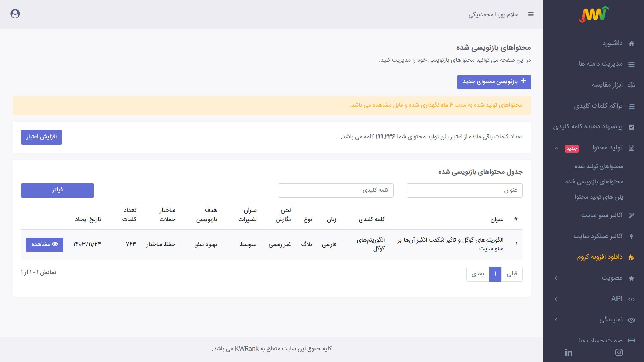Viewport: 644px width, 362px height.
Task: Open داشبورد in the sidebar
Action: click(612, 43)
